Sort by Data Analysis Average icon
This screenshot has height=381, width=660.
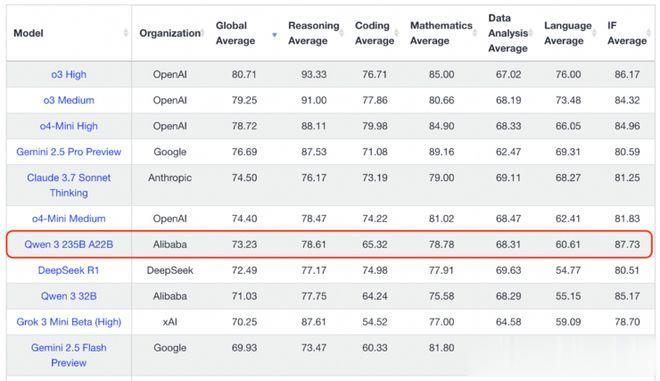coord(531,33)
